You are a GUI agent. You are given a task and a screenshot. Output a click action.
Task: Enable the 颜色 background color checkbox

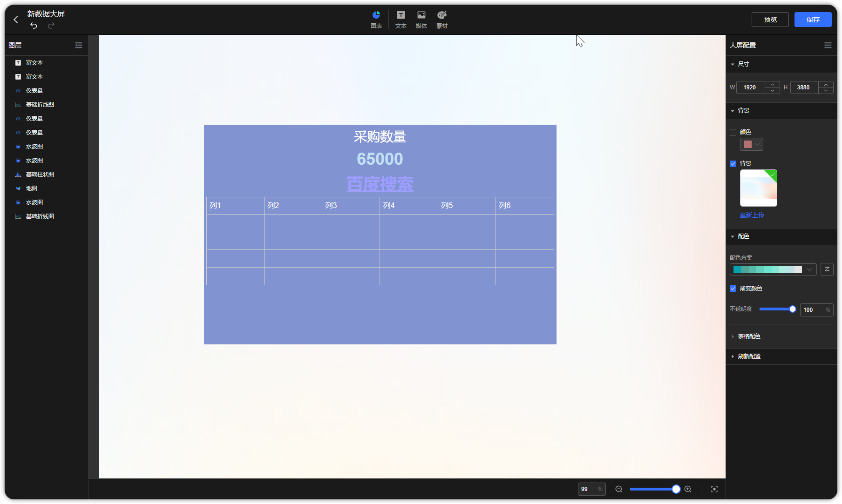(734, 132)
